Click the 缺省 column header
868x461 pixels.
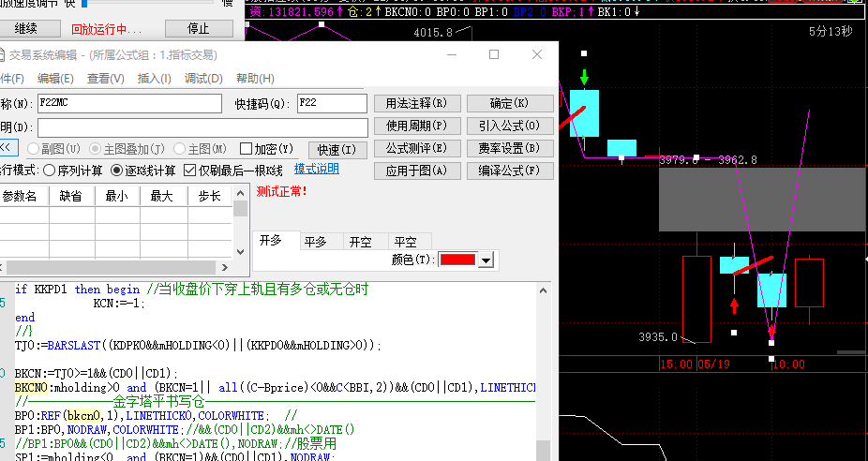click(x=71, y=197)
